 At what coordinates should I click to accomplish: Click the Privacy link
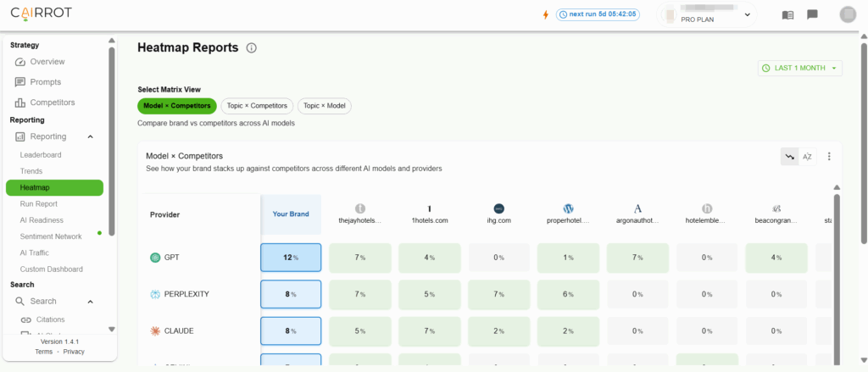(75, 352)
